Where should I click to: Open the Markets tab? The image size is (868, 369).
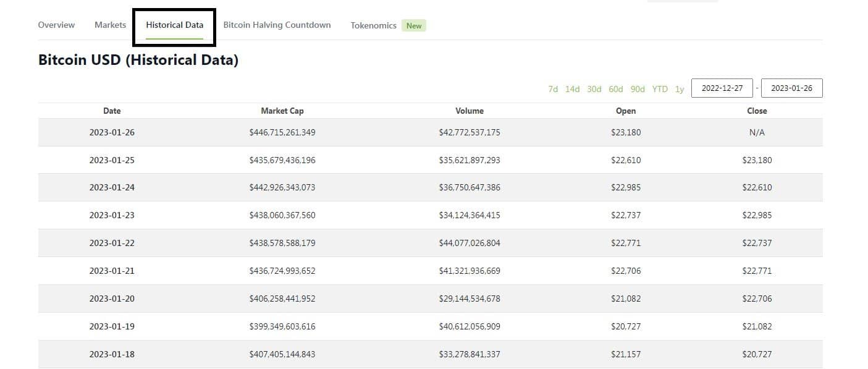(x=109, y=25)
